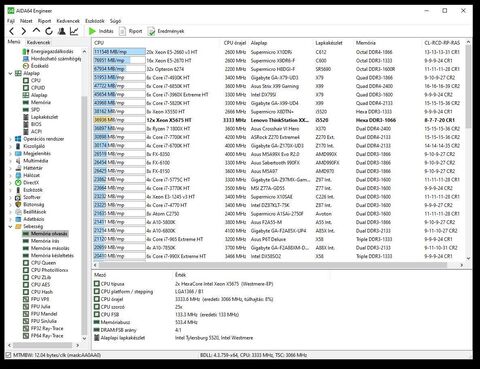Image resolution: width=480 pixels, height=369 pixels.
Task: Select the 12x Xeon X5675 HT result row
Action: [x=278, y=120]
